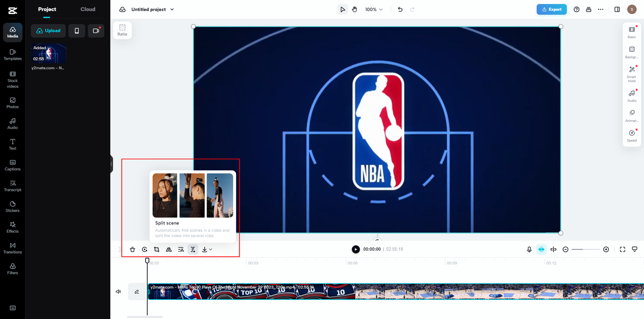Switch to the Project tab
This screenshot has height=319, width=644.
[x=47, y=9]
